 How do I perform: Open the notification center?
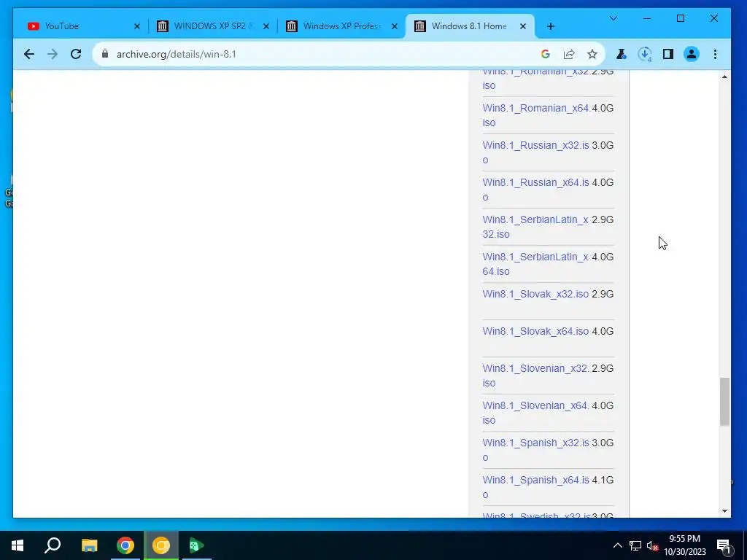click(724, 545)
